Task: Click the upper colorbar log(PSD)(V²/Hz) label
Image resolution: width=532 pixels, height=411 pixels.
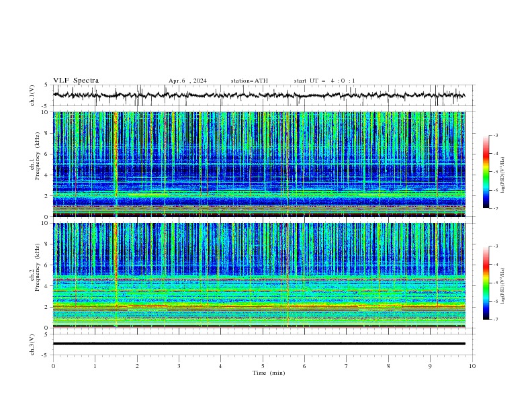Action: (502, 175)
